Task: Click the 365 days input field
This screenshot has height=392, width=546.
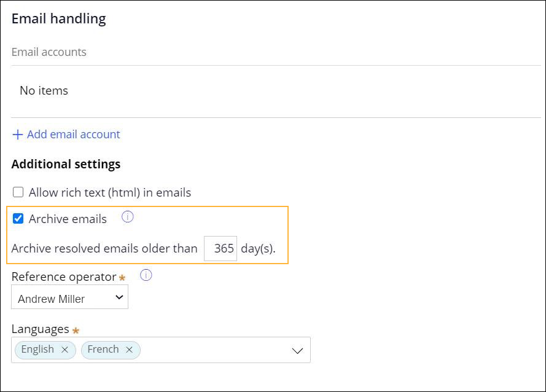Action: coord(220,249)
